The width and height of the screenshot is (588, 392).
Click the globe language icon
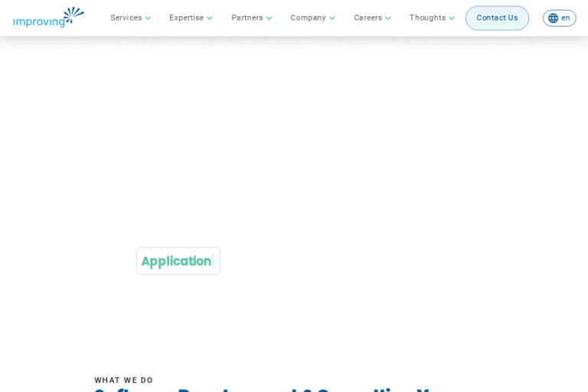point(553,18)
